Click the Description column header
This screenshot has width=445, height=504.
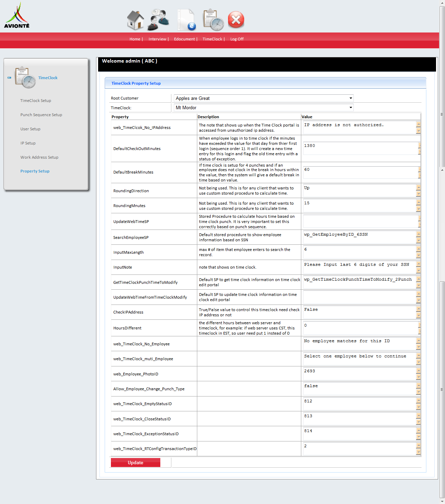click(208, 117)
